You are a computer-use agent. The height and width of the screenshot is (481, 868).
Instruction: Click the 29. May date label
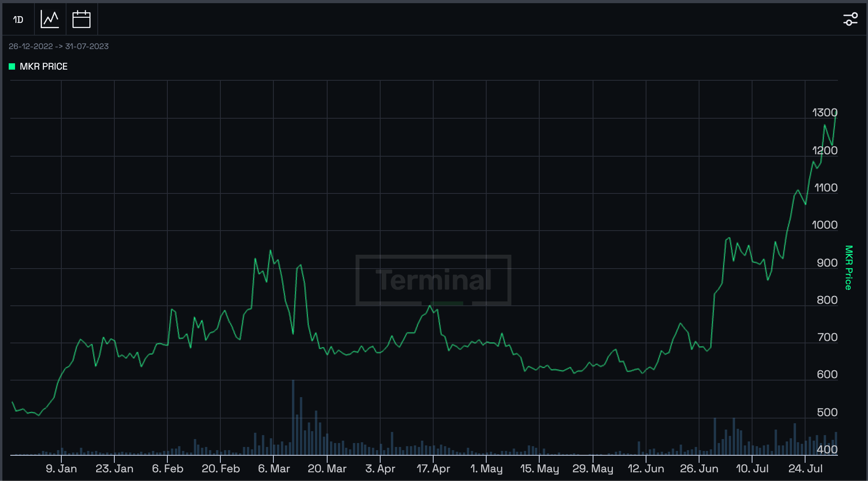click(x=593, y=469)
